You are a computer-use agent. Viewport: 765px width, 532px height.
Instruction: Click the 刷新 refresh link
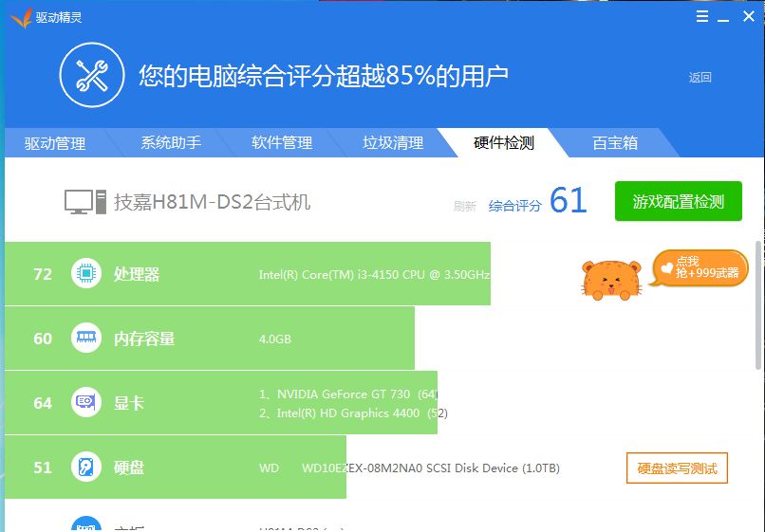click(x=464, y=207)
